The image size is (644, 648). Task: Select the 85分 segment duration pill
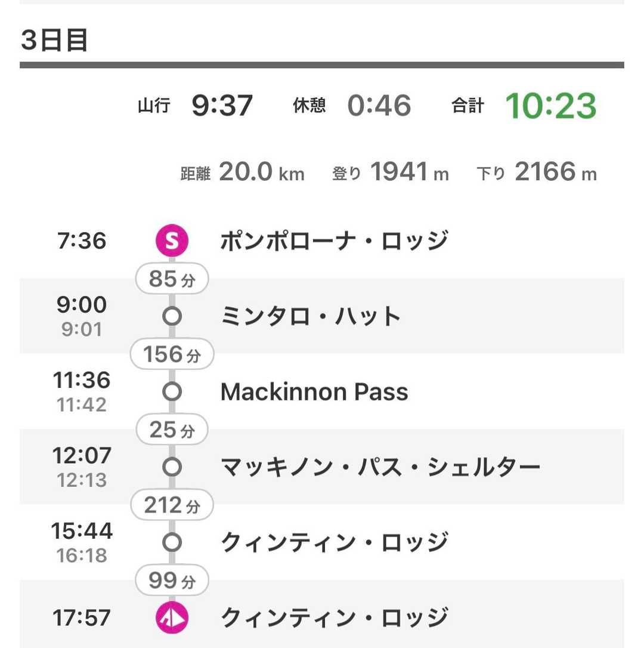coord(172,279)
